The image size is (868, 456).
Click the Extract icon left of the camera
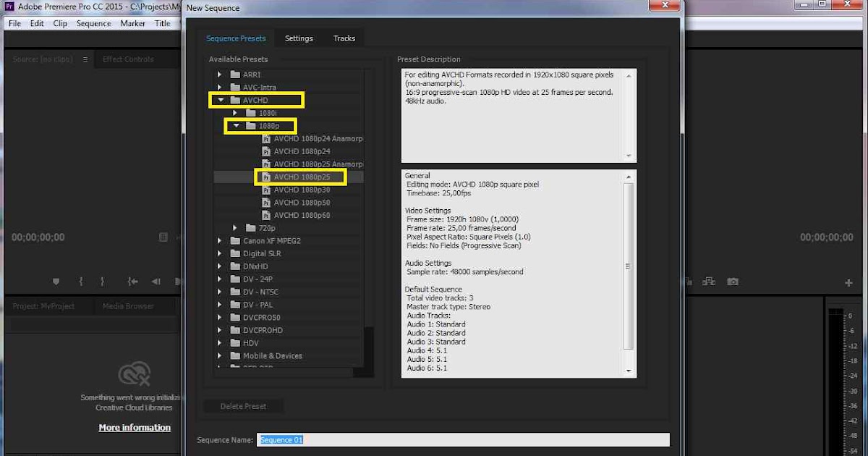(709, 282)
